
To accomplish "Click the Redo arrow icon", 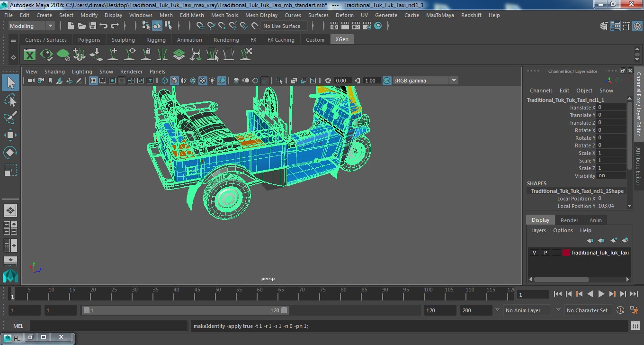I will tap(115, 26).
